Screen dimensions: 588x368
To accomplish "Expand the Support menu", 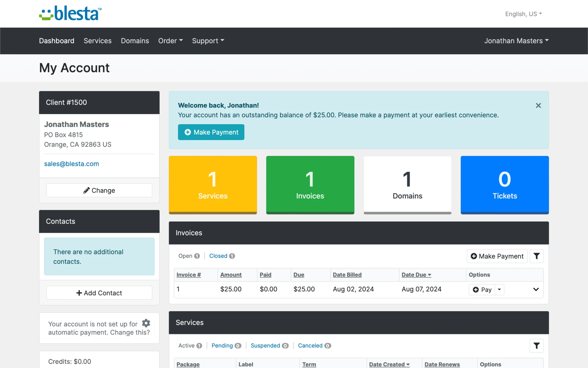I will pyautogui.click(x=208, y=41).
